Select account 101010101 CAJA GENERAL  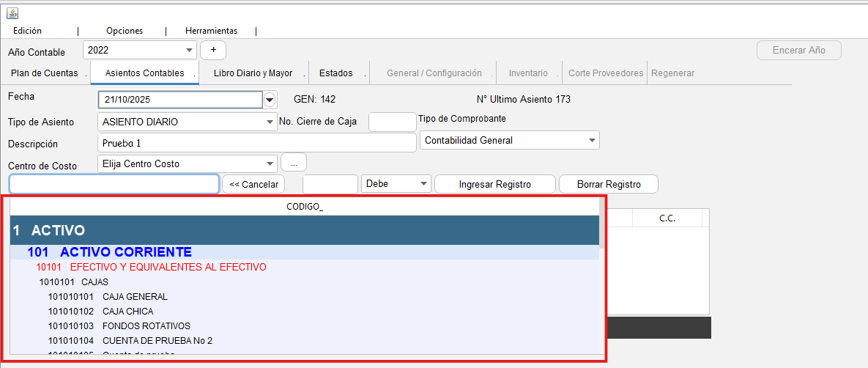pos(135,297)
